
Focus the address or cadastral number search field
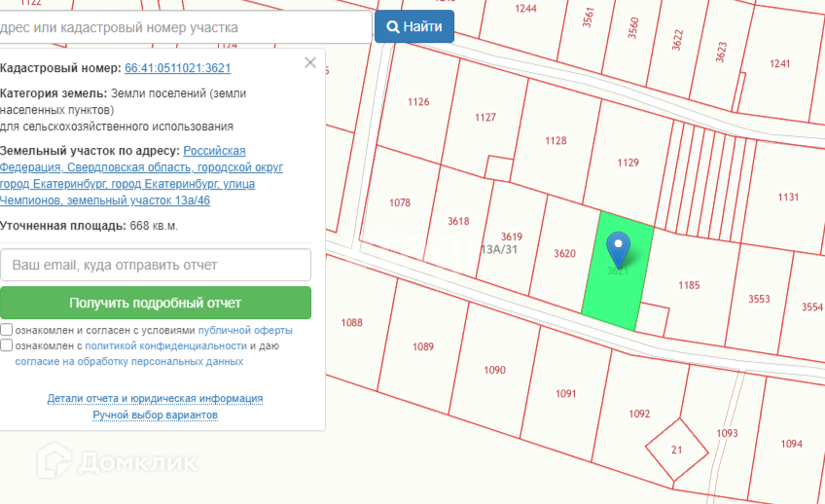tap(185, 27)
